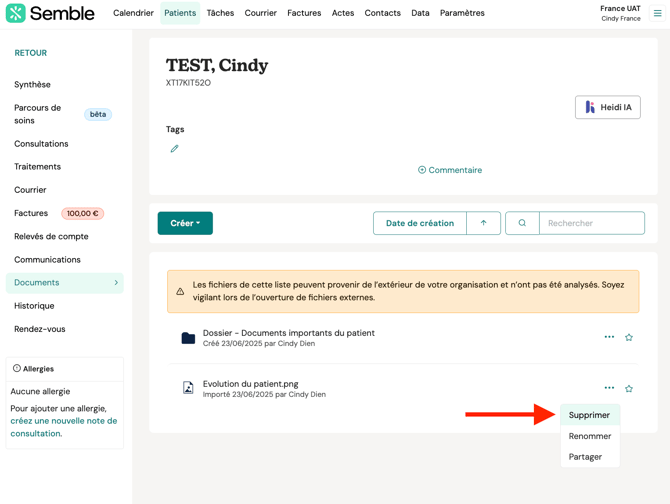670x504 pixels.
Task: Open the hamburger menu icon
Action: click(657, 13)
